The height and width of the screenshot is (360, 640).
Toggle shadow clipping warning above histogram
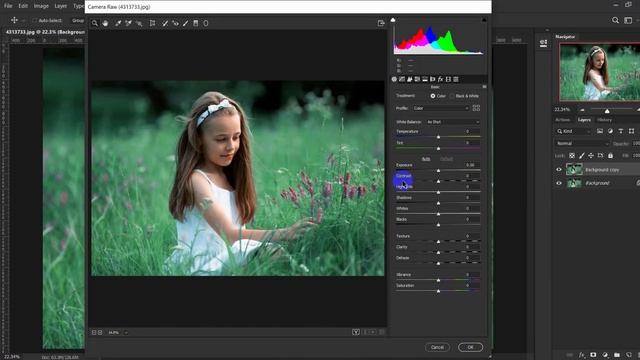[x=393, y=20]
